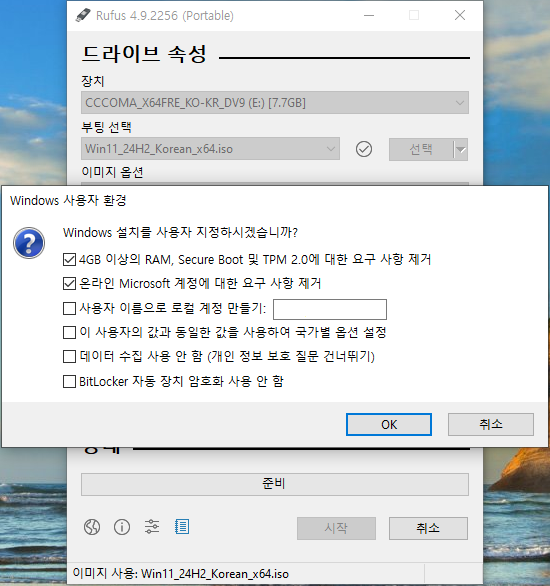Image resolution: width=550 pixels, height=586 pixels.
Task: Open the Rufus settings sliders icon
Action: click(x=152, y=527)
